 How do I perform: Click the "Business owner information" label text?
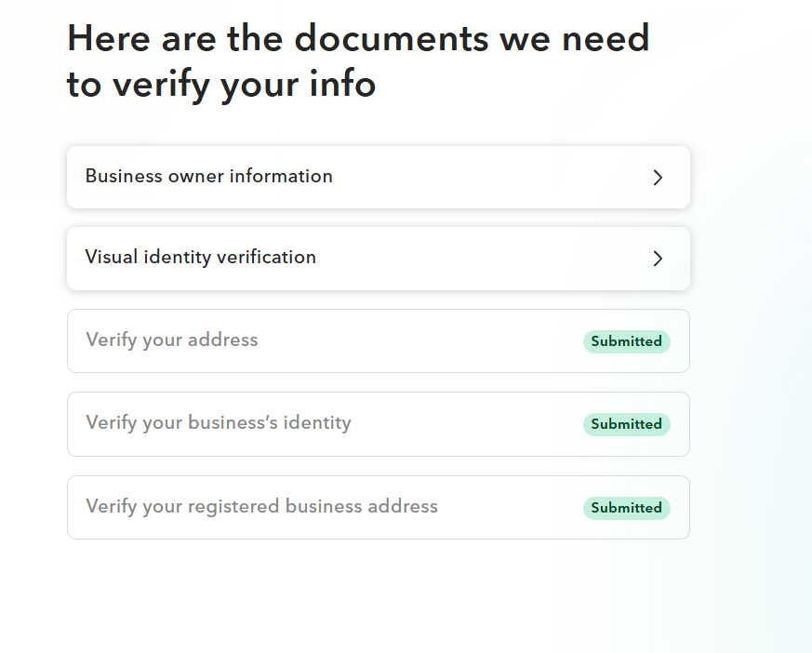pos(208,176)
